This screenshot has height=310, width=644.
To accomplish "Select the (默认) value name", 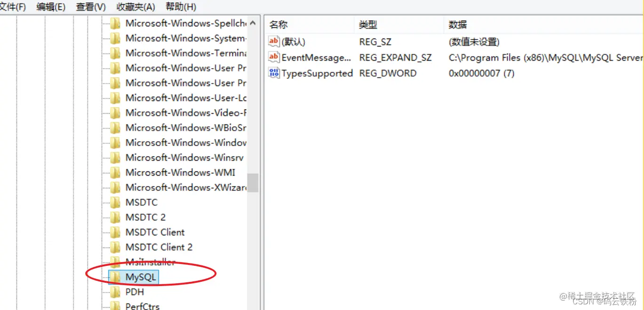I will [294, 42].
